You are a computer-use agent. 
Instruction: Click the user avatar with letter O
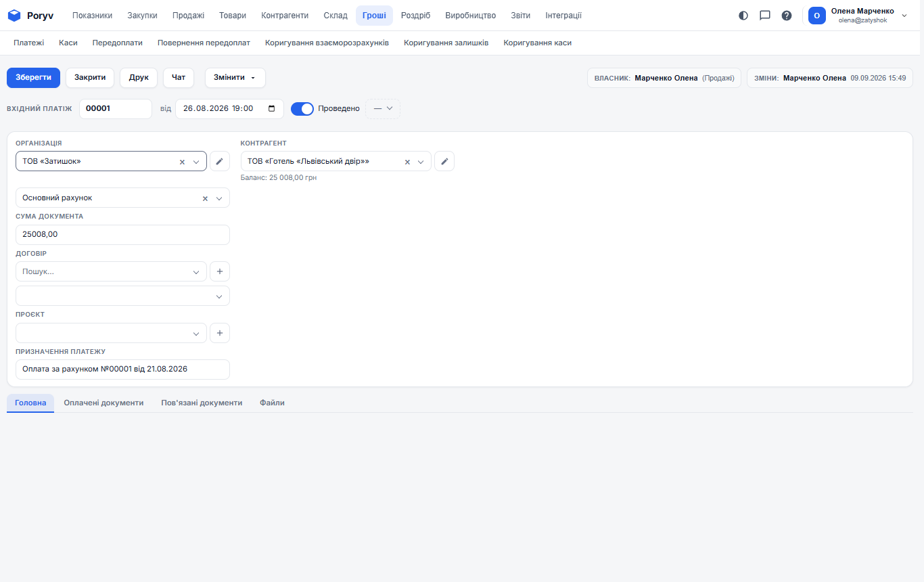pos(817,16)
